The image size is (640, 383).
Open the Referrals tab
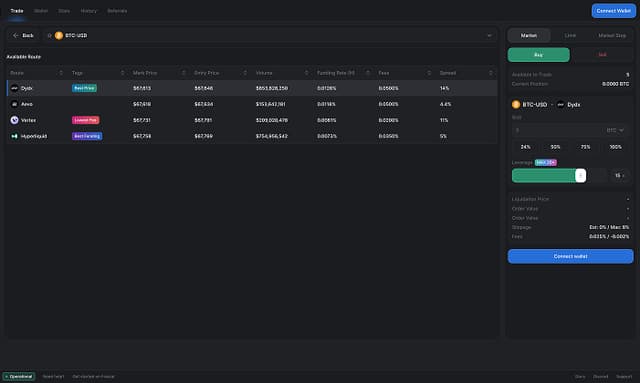(117, 11)
